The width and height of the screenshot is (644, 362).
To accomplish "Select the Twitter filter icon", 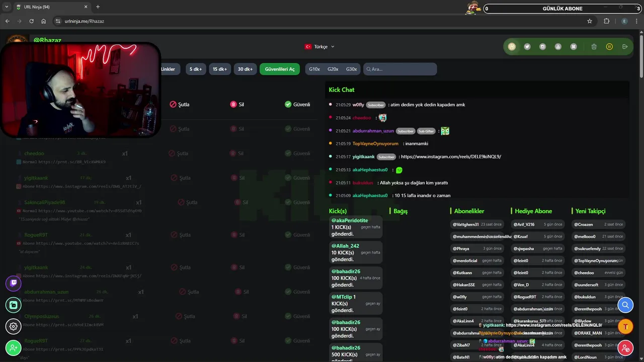I will (527, 47).
